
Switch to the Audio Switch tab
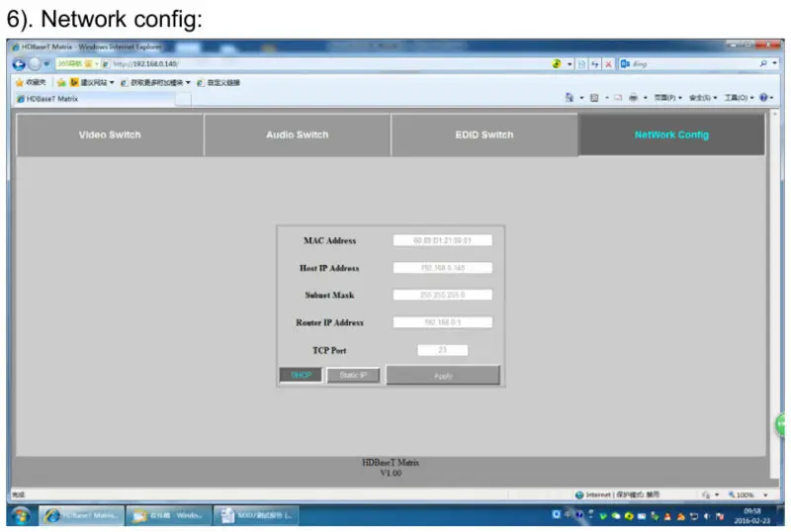(x=298, y=134)
